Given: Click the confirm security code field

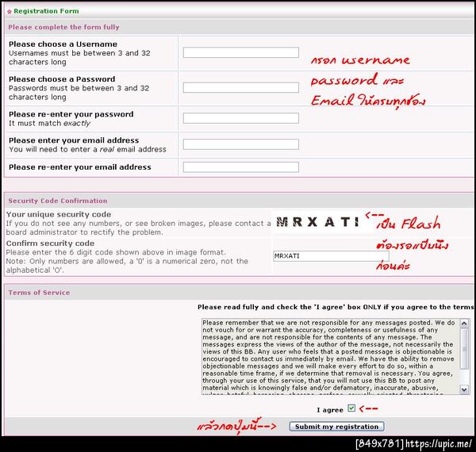Looking at the screenshot, I should point(331,256).
